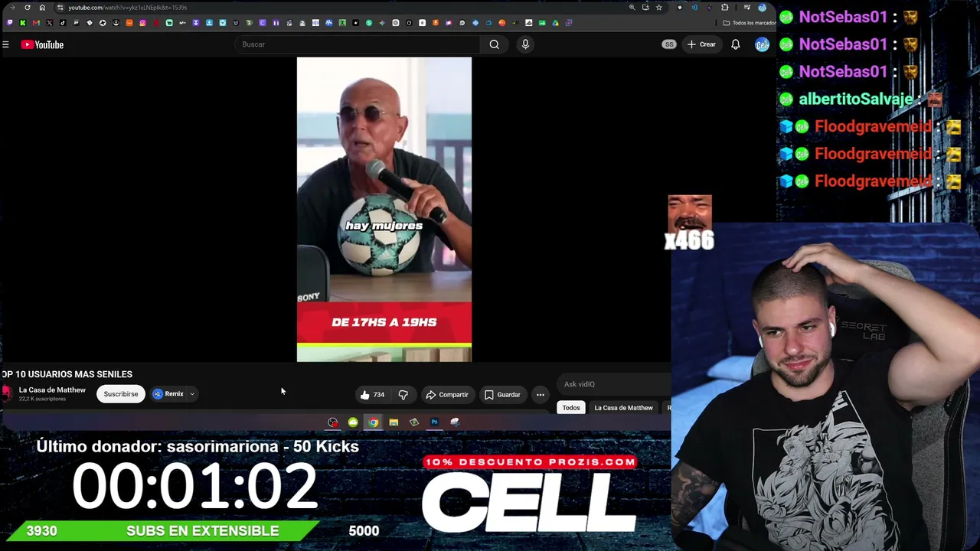Expand the Remix dropdown arrow

[x=192, y=394]
